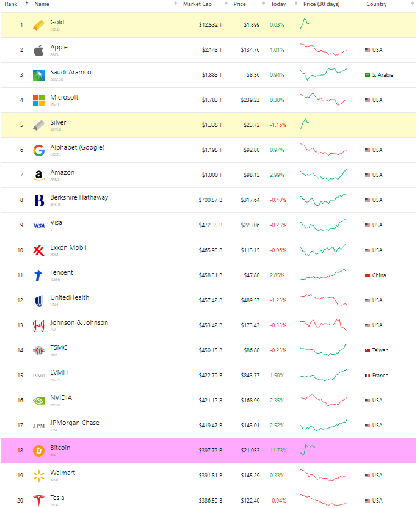The height and width of the screenshot is (508, 420).
Task: Click the S. Arabia flag icon
Action: (x=367, y=75)
